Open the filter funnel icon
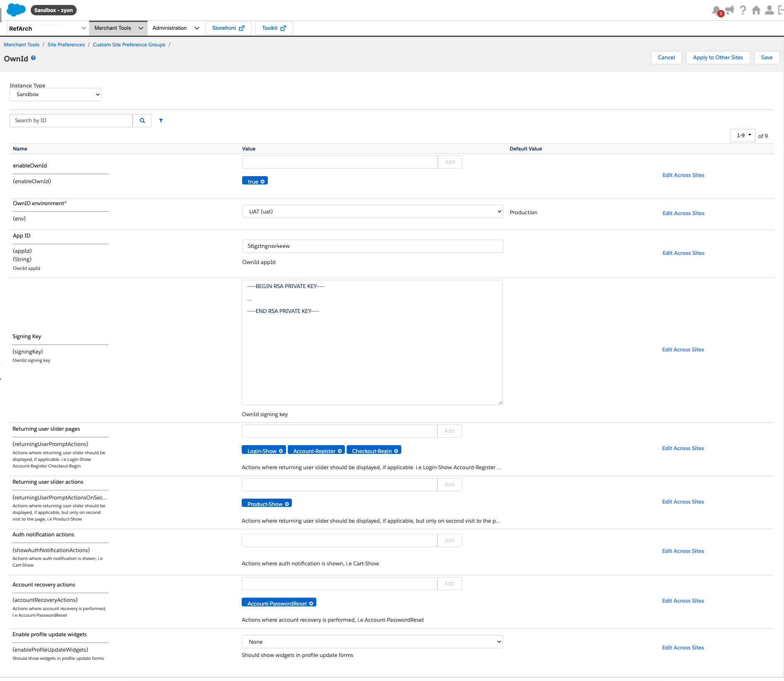 tap(161, 121)
